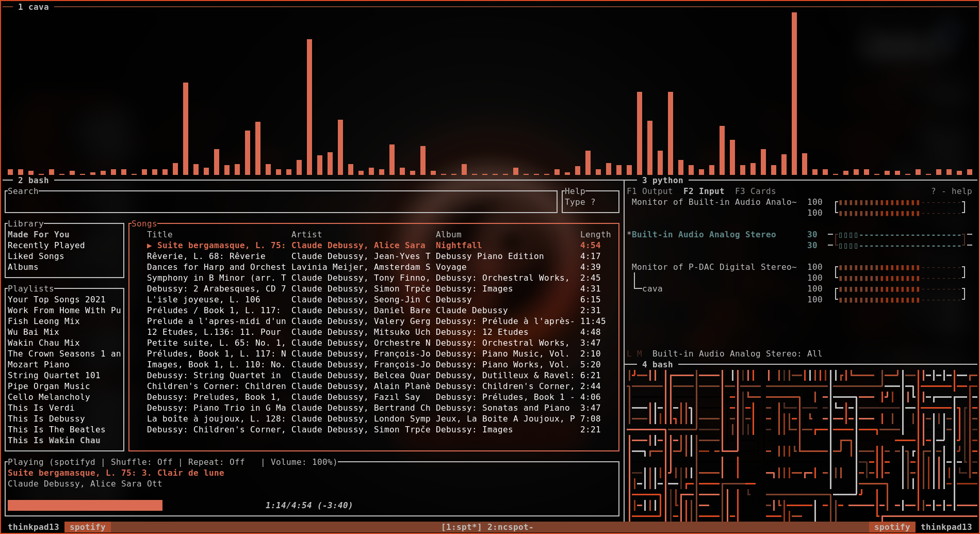Switch to tmux window 1:spt

click(x=462, y=527)
